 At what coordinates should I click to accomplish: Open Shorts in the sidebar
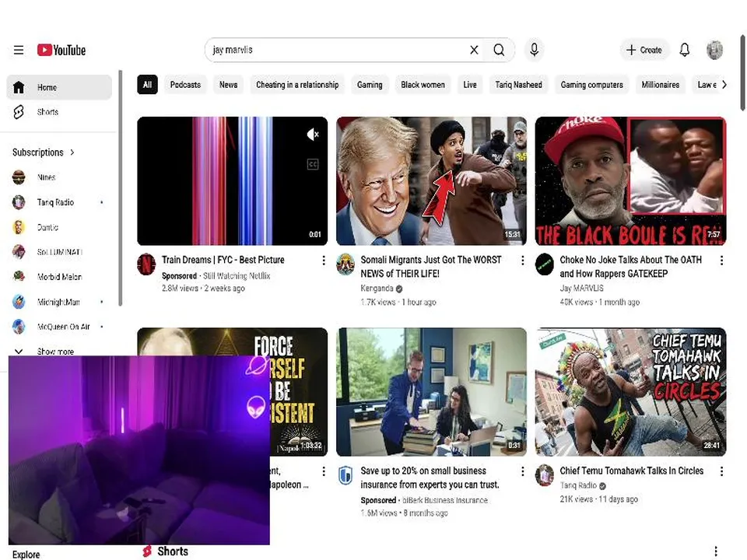59,112
